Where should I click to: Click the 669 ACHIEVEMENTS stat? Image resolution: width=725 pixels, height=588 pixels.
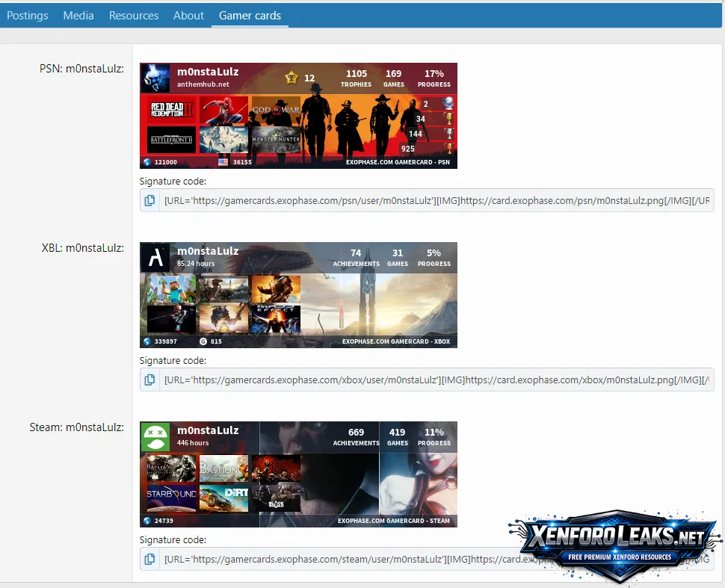pyautogui.click(x=356, y=437)
